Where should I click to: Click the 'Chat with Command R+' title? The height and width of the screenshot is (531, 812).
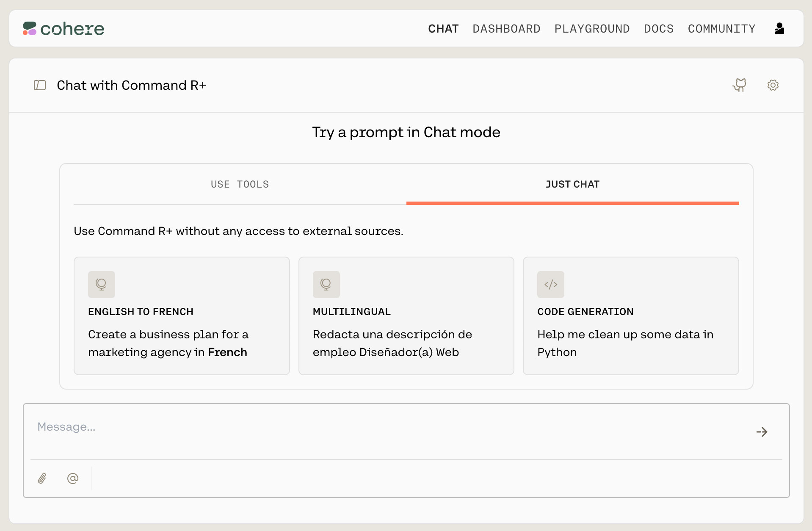click(x=131, y=85)
